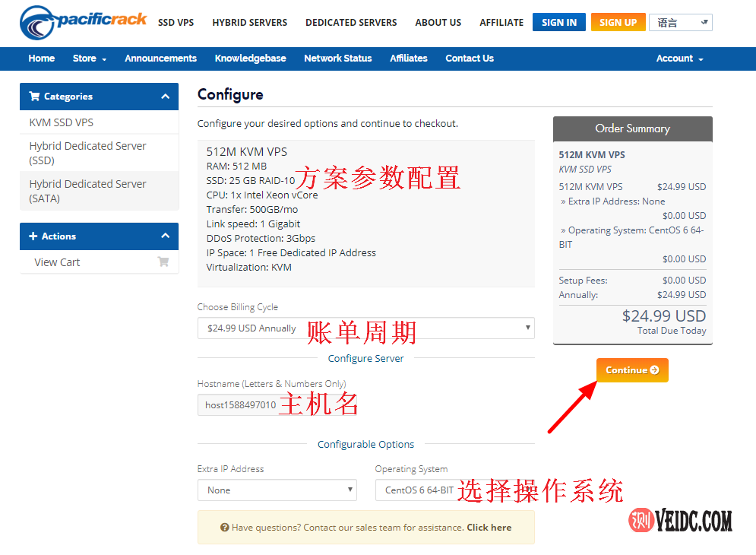Click the PacificRack logo
This screenshot has height=555, width=756.
click(83, 22)
